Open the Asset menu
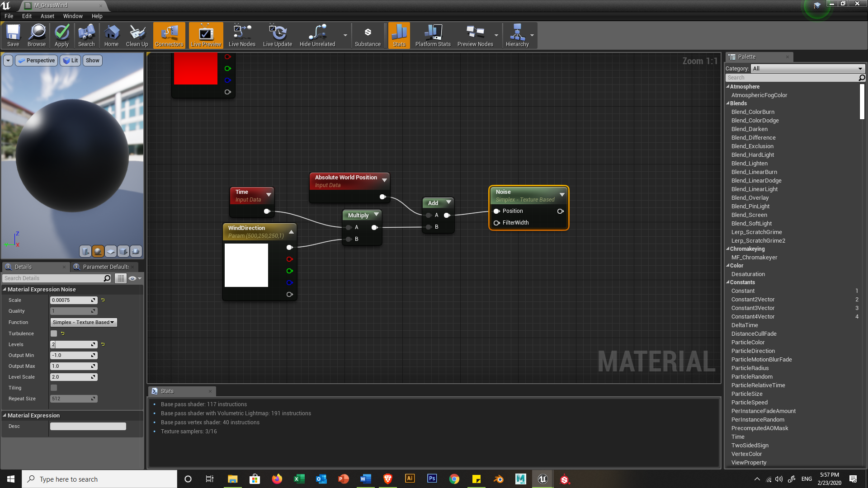 coord(47,16)
